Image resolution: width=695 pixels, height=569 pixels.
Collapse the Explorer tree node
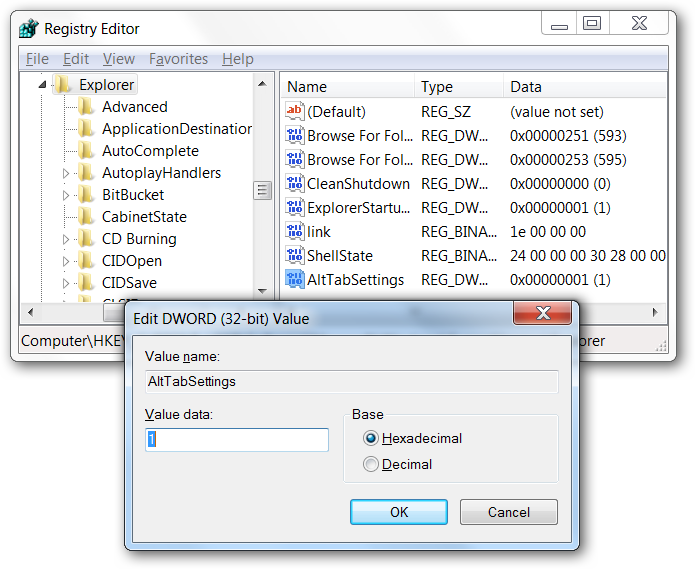43,84
